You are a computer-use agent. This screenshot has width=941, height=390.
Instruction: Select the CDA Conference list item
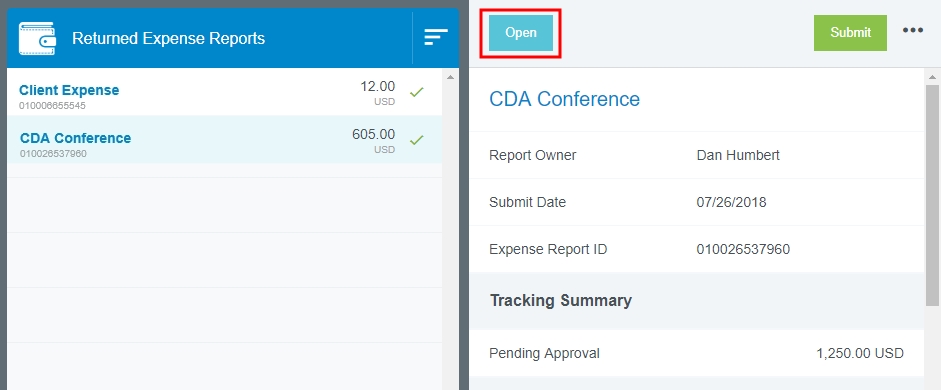pos(224,139)
